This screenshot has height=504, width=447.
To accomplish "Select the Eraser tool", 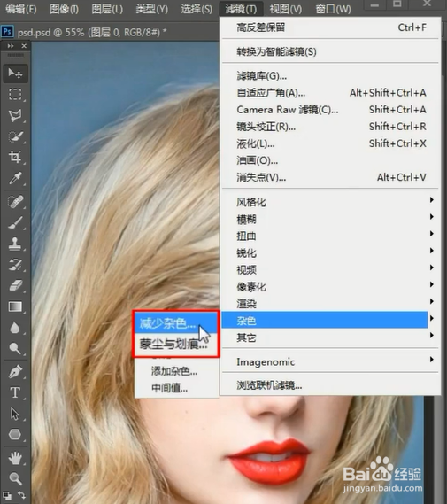I will 15,285.
